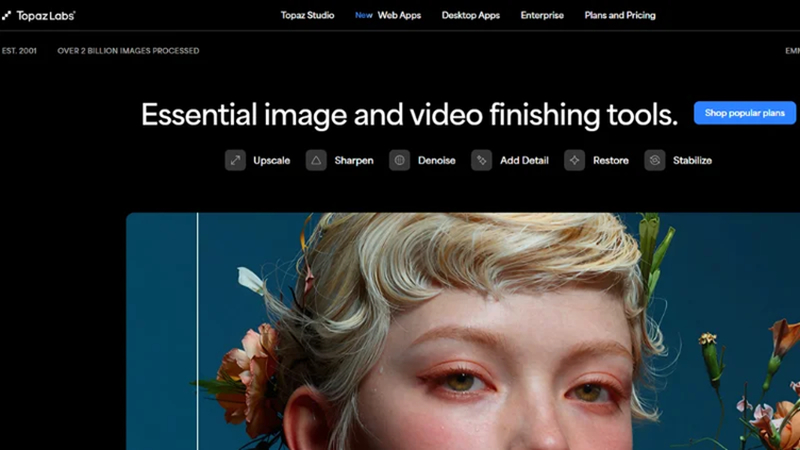Click the Shop popular plans button
800x450 pixels.
point(744,113)
